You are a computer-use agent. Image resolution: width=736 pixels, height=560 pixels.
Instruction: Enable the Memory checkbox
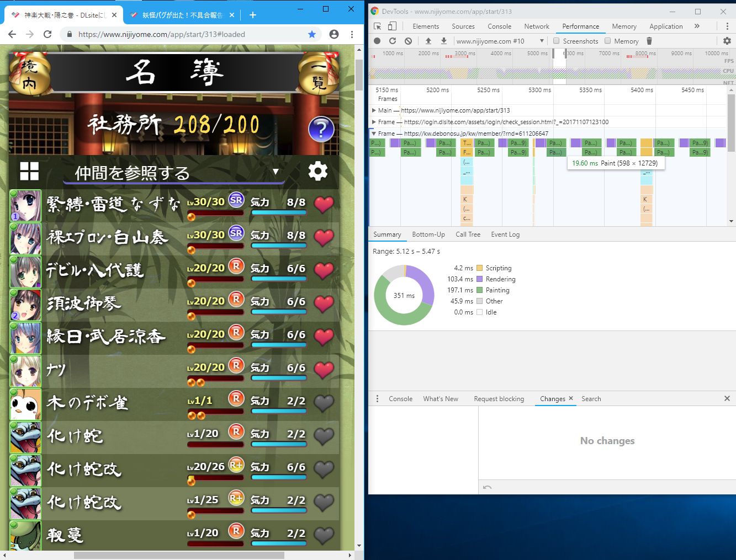(x=608, y=41)
